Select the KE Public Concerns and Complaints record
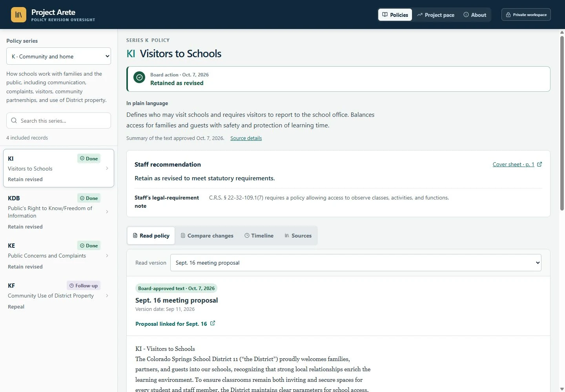Screen dimensions: 565x392 click(x=58, y=256)
